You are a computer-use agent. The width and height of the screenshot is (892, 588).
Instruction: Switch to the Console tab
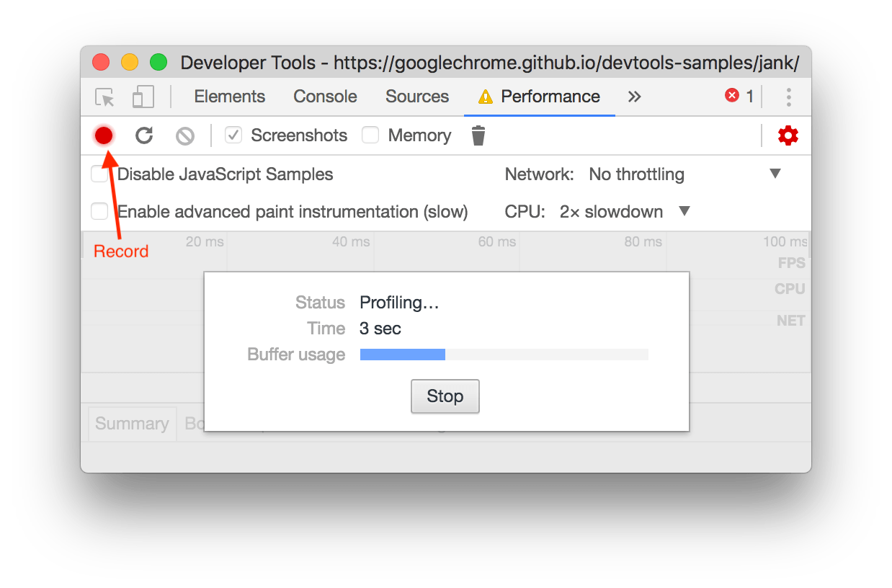[x=325, y=97]
